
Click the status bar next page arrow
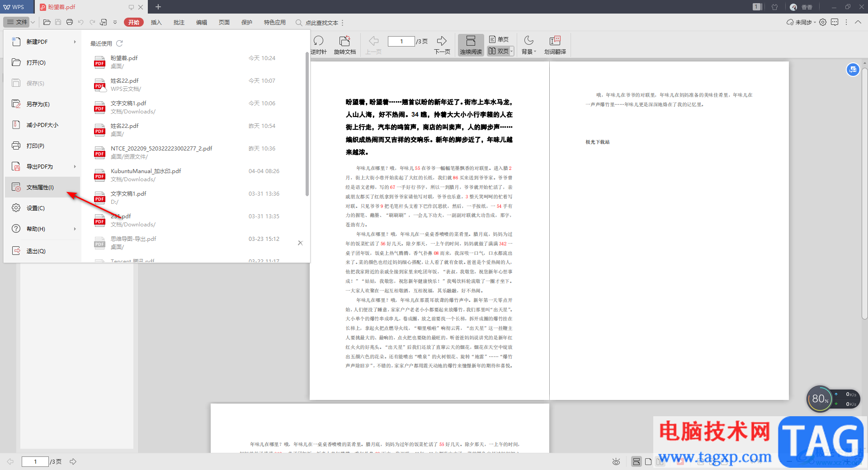(x=73, y=461)
